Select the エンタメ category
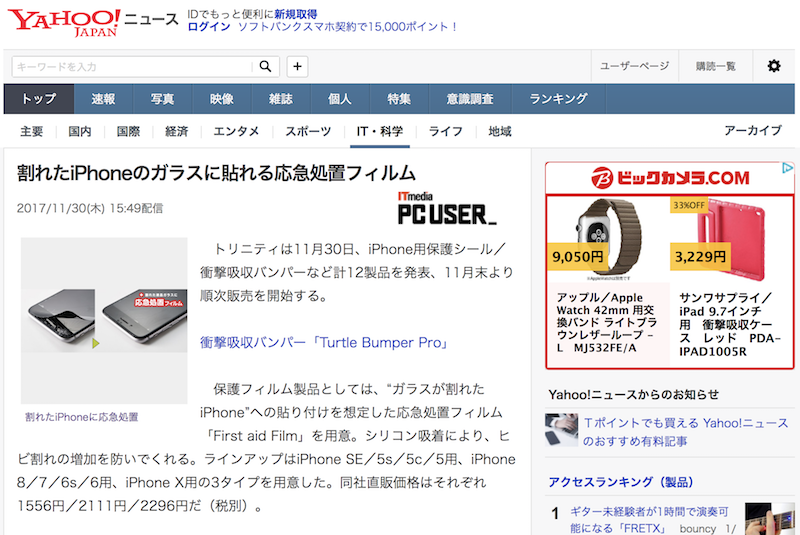Image resolution: width=800 pixels, height=535 pixels. coord(236,132)
